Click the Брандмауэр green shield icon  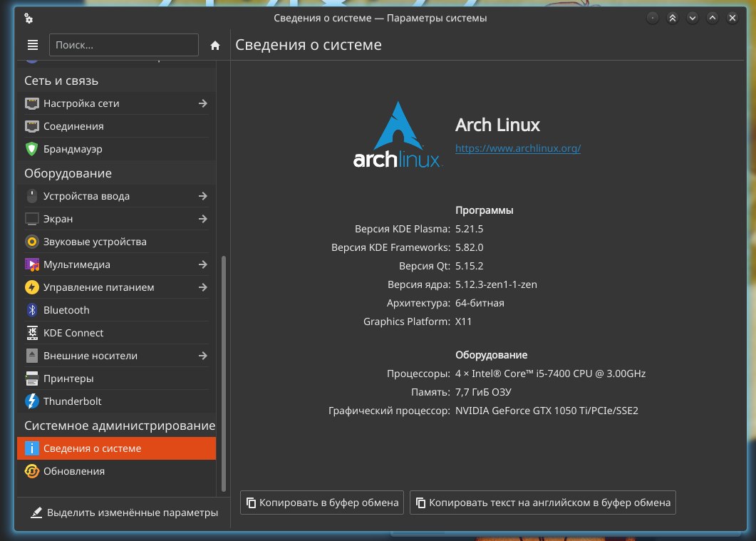[32, 149]
